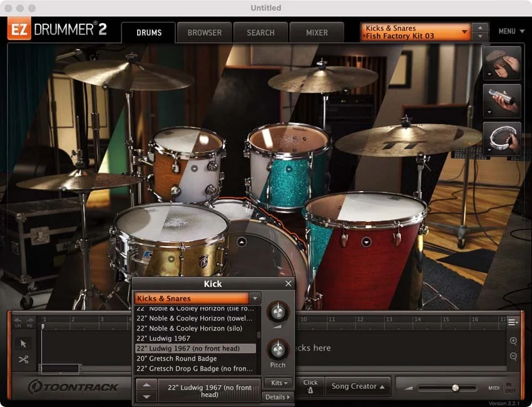This screenshot has width=532, height=407.
Task: Open the shaker percussion pad
Action: click(502, 101)
